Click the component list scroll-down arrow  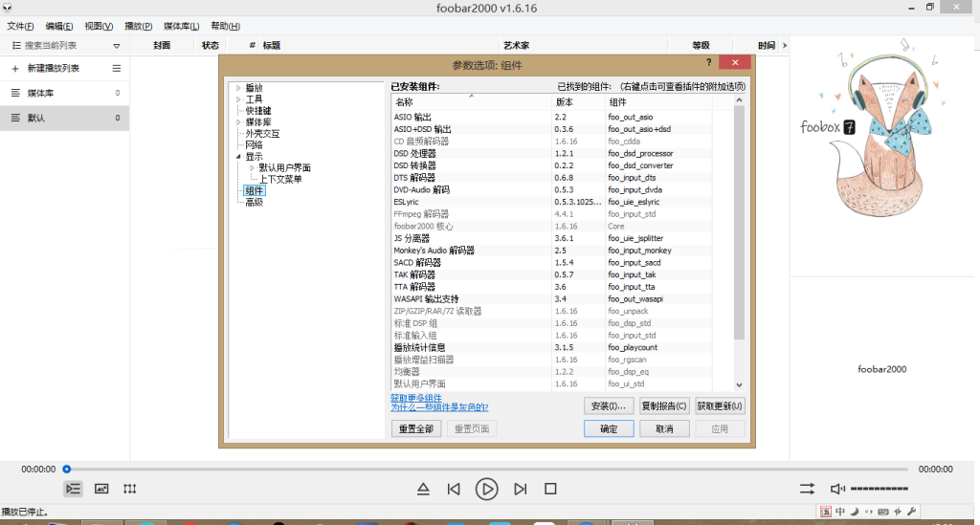[740, 385]
